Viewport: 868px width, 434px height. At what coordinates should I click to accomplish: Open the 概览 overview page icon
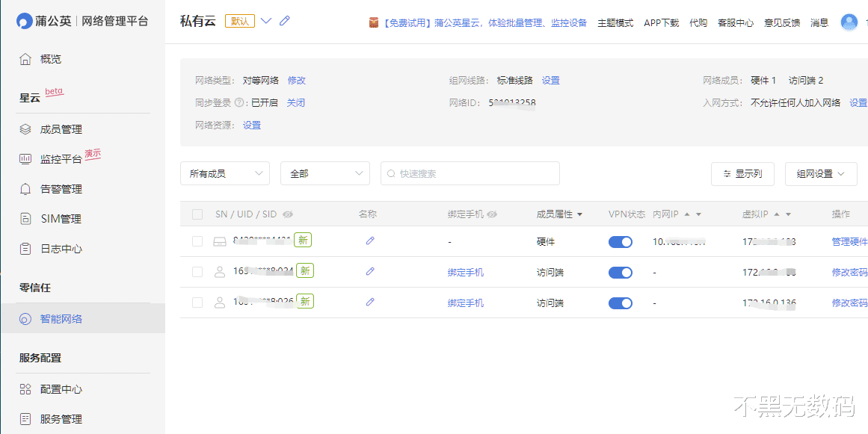click(27, 58)
